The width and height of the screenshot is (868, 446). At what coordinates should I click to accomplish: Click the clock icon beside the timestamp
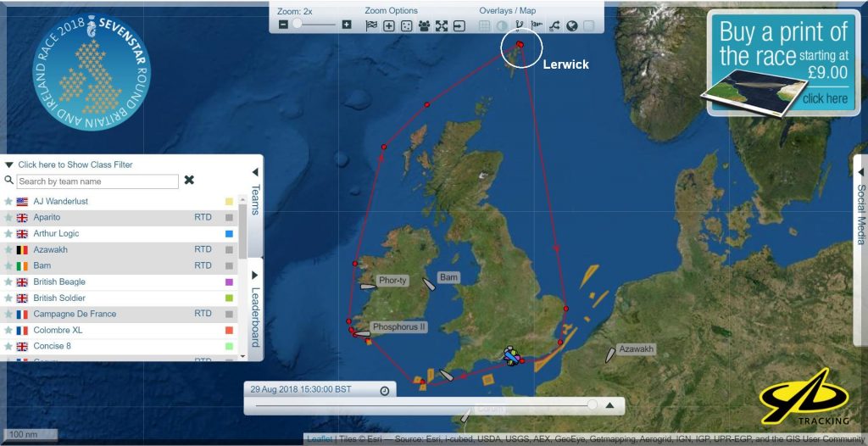385,391
